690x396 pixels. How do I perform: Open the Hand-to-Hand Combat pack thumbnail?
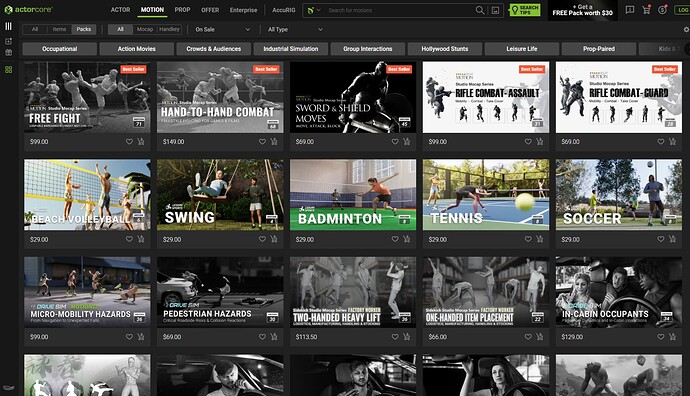[x=220, y=97]
